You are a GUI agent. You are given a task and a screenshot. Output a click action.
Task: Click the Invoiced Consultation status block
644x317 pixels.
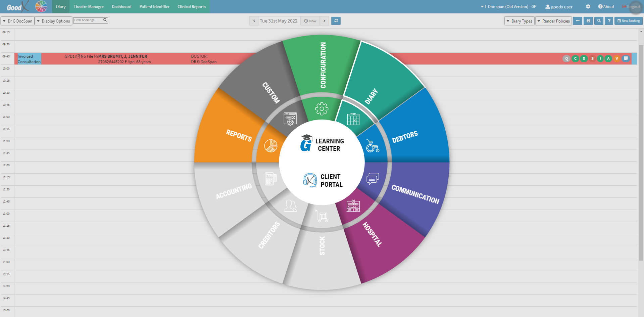coord(29,59)
